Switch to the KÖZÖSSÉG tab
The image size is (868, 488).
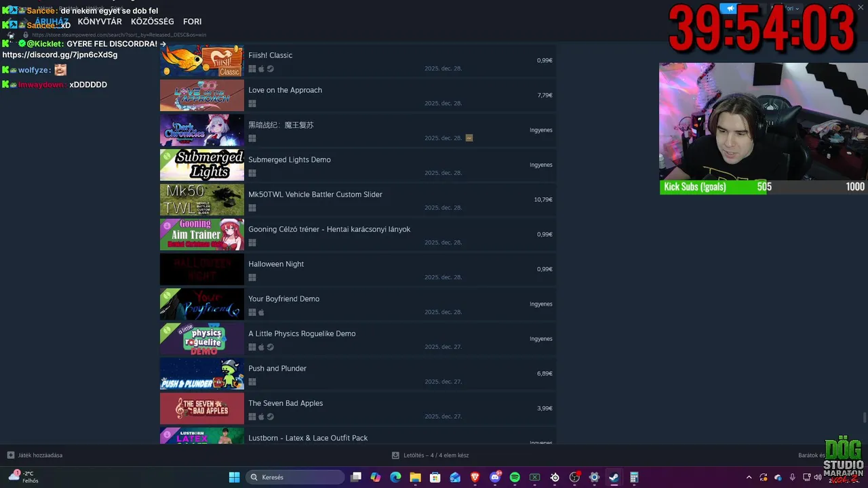tap(153, 22)
